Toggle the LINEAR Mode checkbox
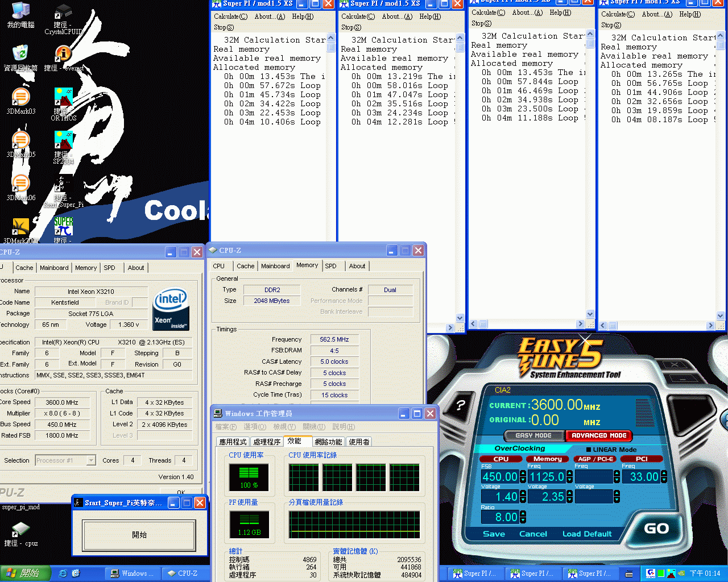Viewport: 728px width, 582px height. point(589,450)
